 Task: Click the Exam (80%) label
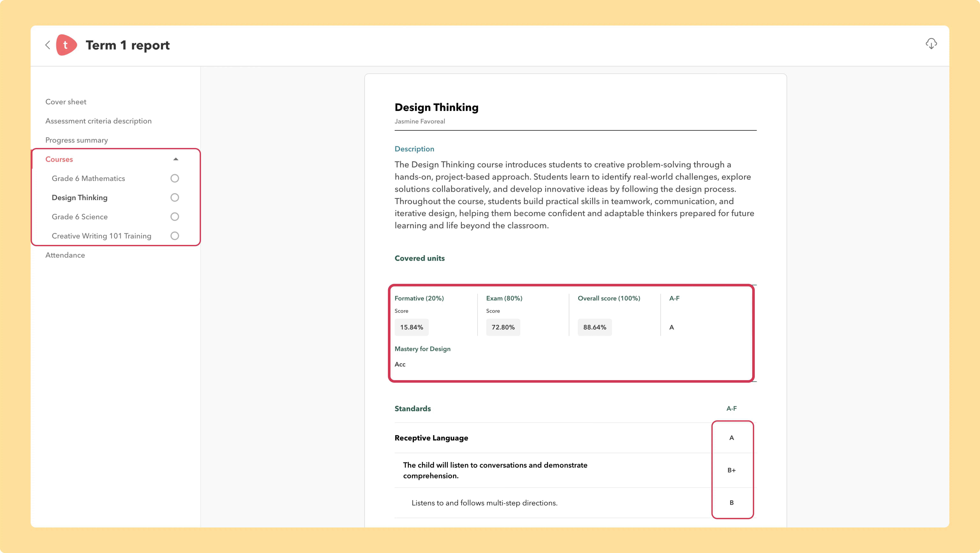tap(504, 298)
